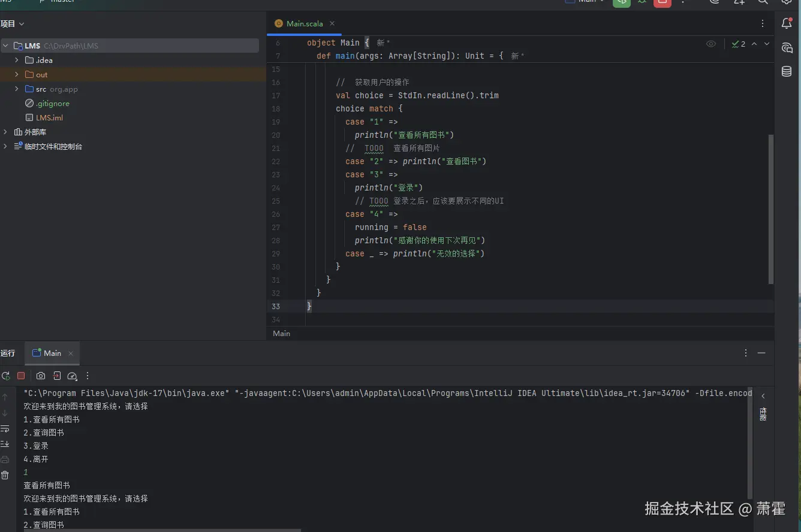
Task: Click the green input '1' in console
Action: (x=26, y=472)
